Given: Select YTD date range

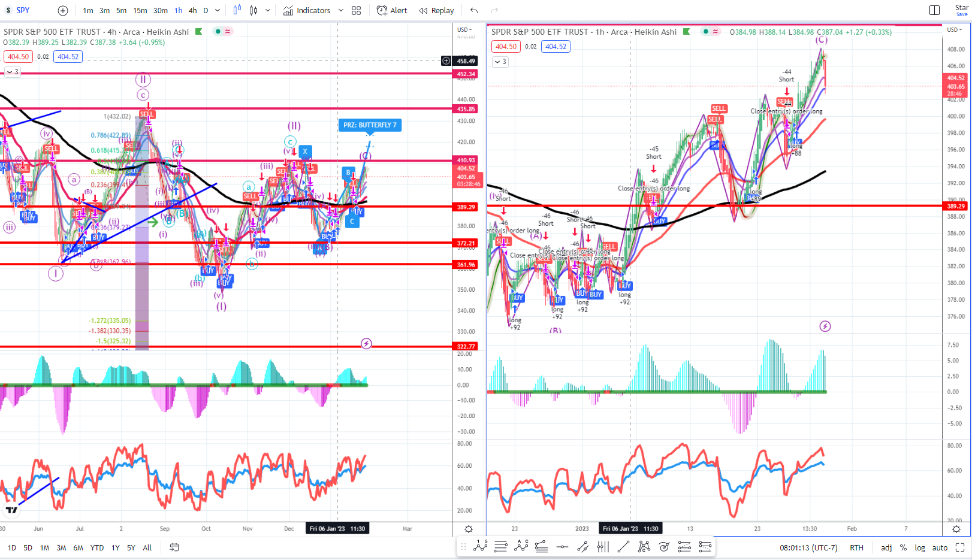Looking at the screenshot, I should 97,547.
